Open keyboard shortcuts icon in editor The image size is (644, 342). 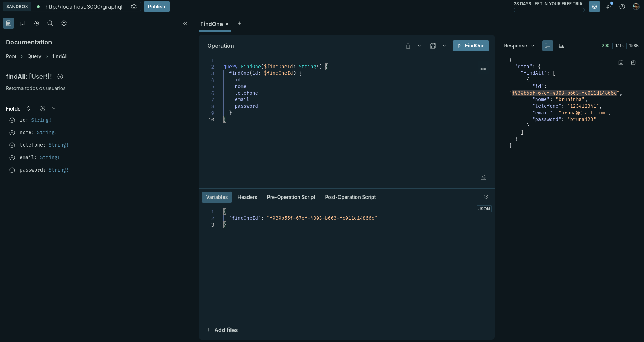point(483,178)
